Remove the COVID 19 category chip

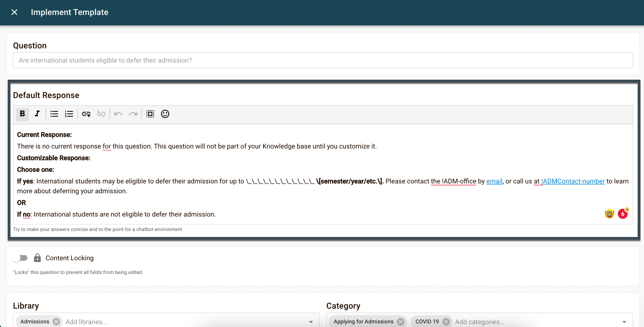[x=446, y=322]
